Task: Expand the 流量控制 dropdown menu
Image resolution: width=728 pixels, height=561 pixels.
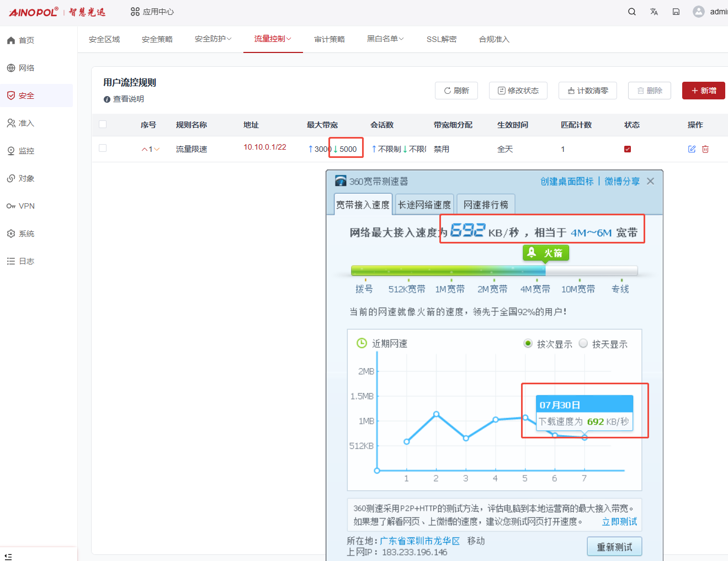Action: tap(273, 39)
